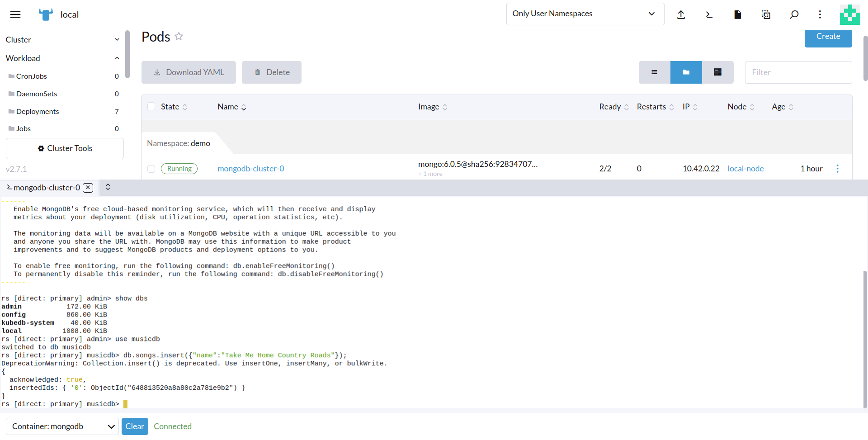Image resolution: width=868 pixels, height=440 pixels.
Task: Open the resource search magnifier icon
Action: tap(794, 14)
